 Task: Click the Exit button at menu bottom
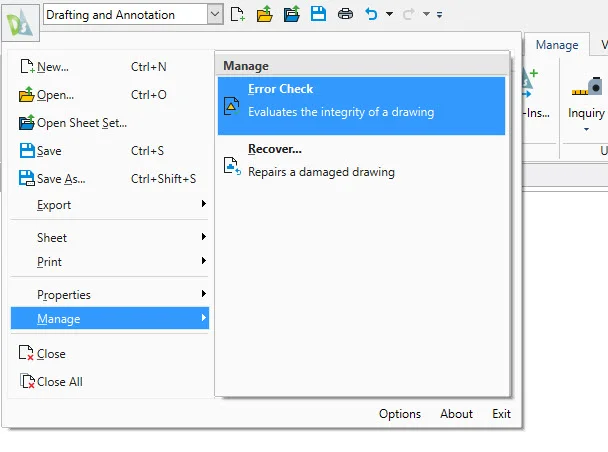click(x=501, y=414)
